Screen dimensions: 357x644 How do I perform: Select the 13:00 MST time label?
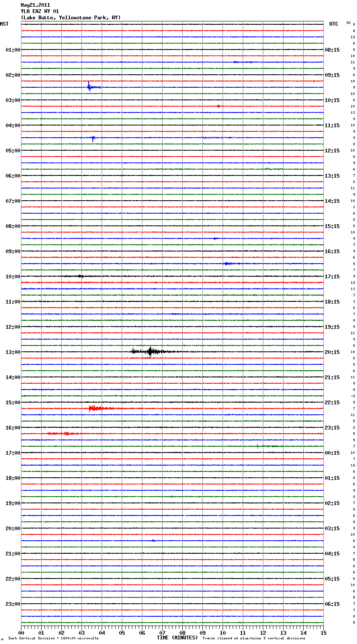point(13,352)
